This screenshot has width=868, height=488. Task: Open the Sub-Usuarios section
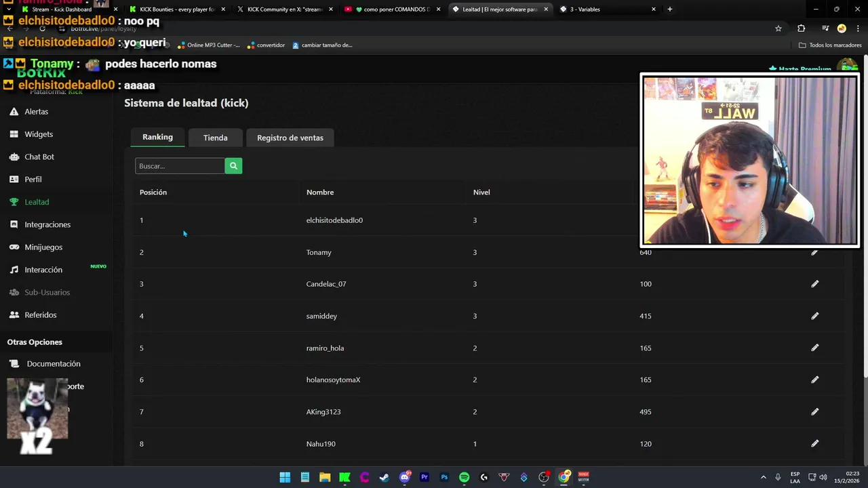pyautogui.click(x=47, y=292)
